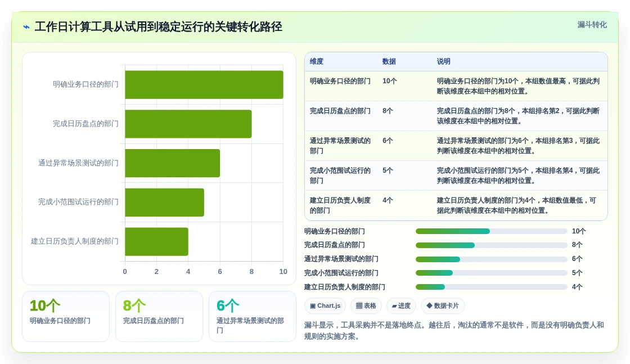This screenshot has height=364, width=630.
Task: Click the 4个 value in the table
Action: 388,200
